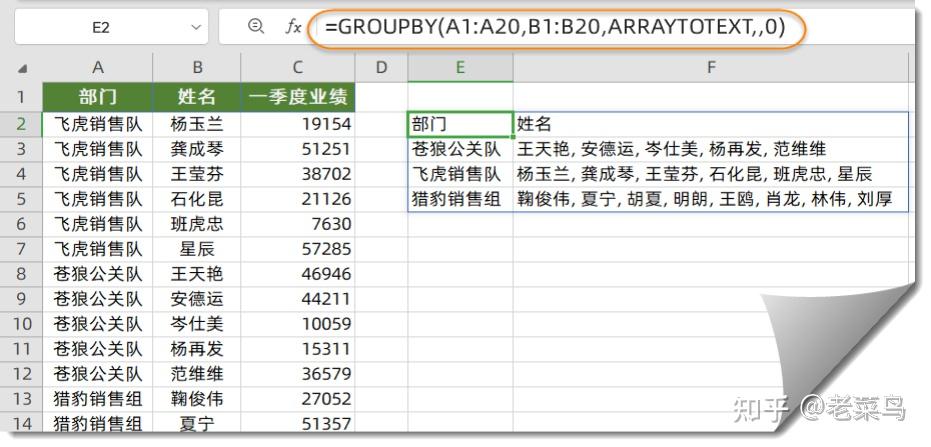Open the Name Box dropdown arrow
This screenshot has width=931, height=447.
[196, 27]
